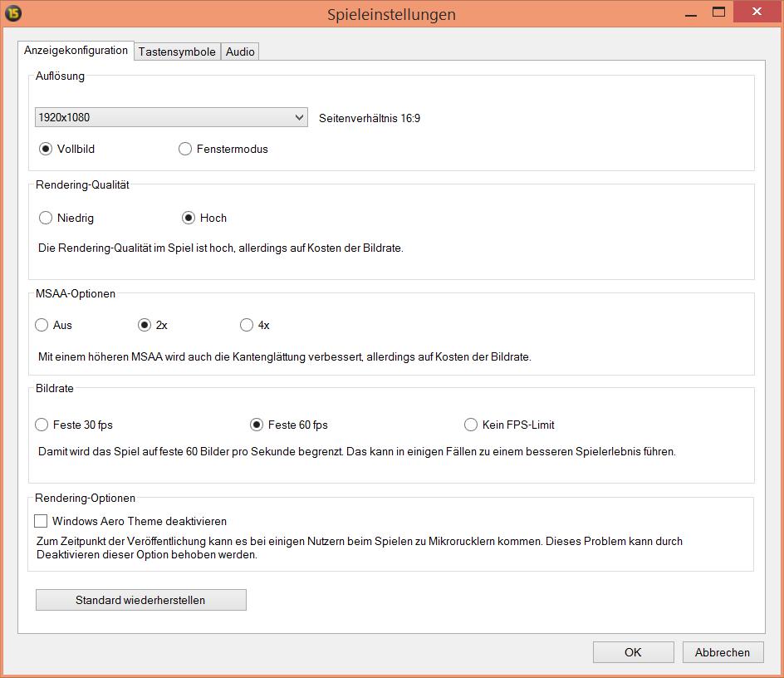The width and height of the screenshot is (784, 678).
Task: Click the yellow 15 app icon in title bar
Action: coord(13,13)
